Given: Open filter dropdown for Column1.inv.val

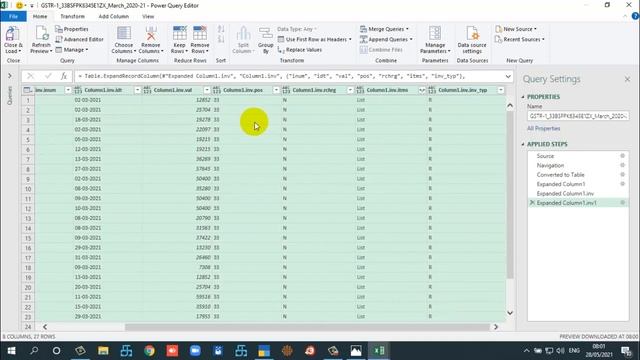Looking at the screenshot, I should point(207,90).
